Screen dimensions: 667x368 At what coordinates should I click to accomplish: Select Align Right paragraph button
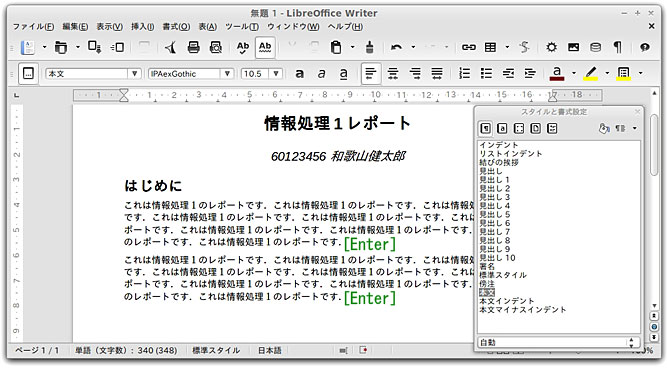tap(415, 74)
